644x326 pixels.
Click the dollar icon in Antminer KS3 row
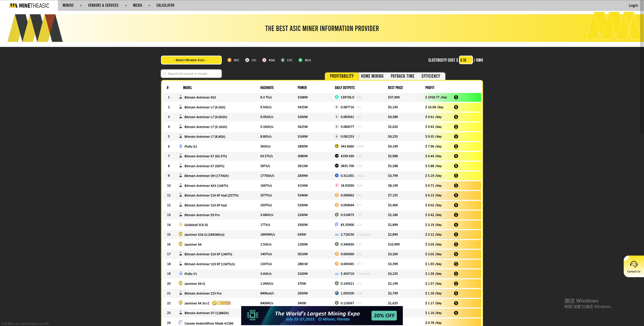(456, 97)
